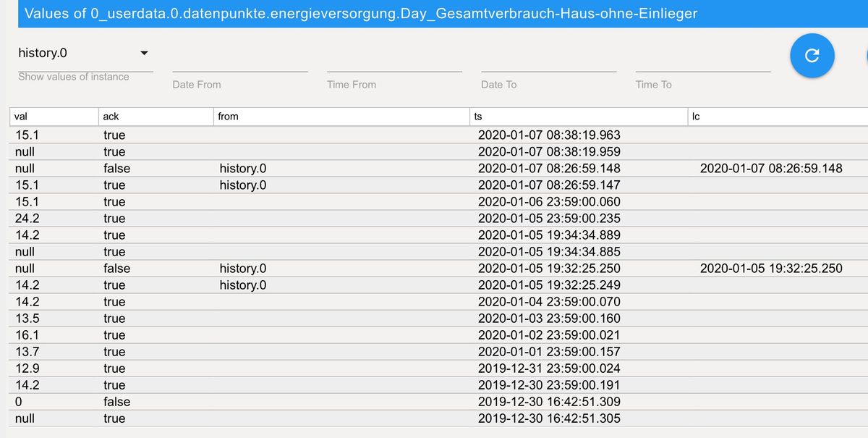Click the Date From input field
Image resolution: width=868 pixels, height=438 pixels.
[x=239, y=62]
